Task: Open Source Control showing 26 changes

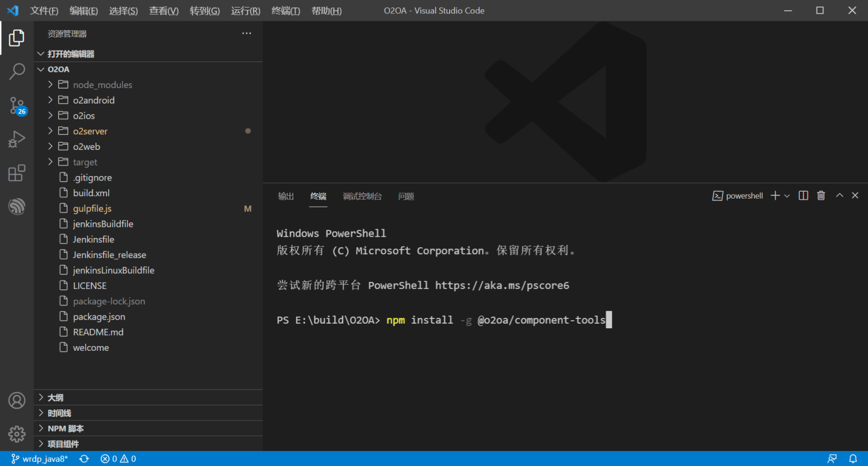Action: click(17, 105)
